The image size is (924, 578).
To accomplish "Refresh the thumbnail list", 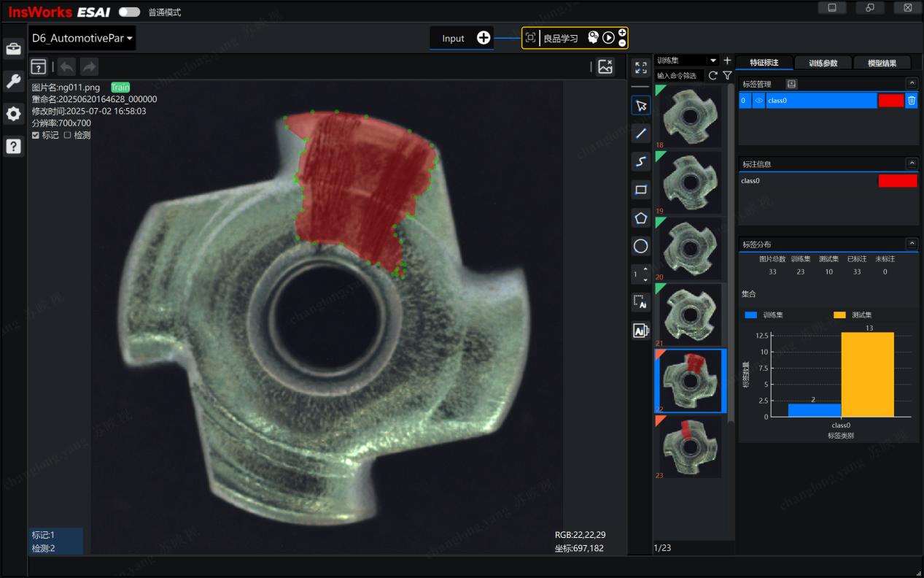I will pos(713,75).
